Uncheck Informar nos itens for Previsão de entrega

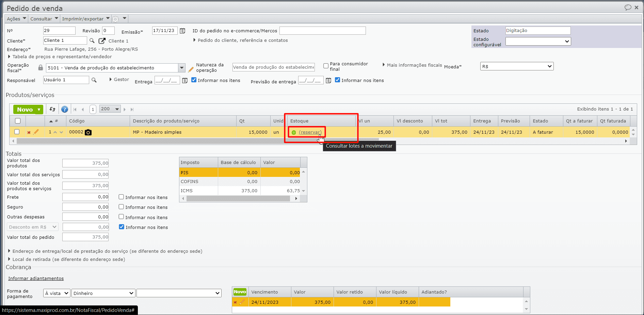pos(338,80)
